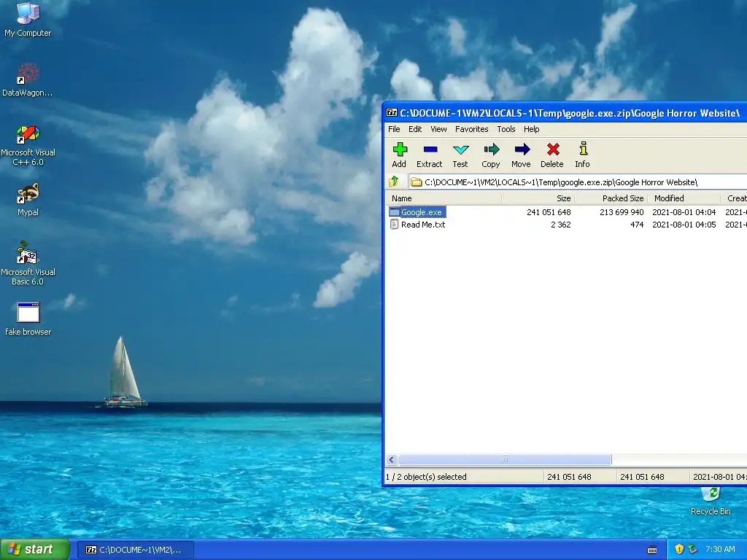Image resolution: width=747 pixels, height=560 pixels.
Task: Click modified date 2021-08-01 04:04
Action: (x=684, y=212)
